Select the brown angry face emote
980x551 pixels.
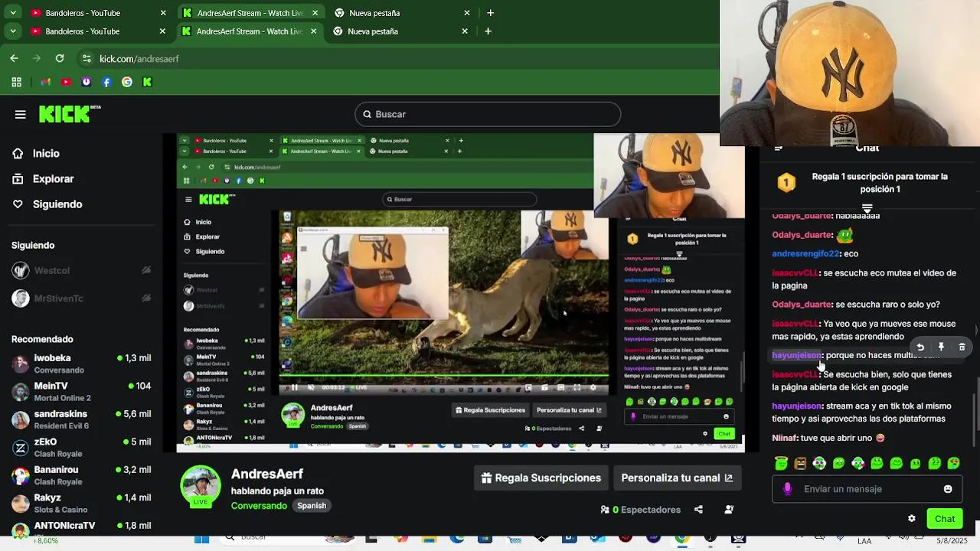coord(800,463)
